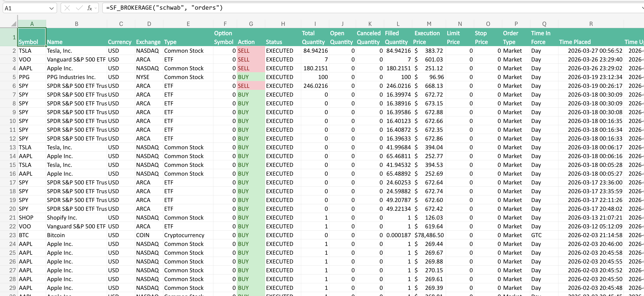Click the 601.03 execution price cell
This screenshot has height=296, width=644.
point(429,60)
